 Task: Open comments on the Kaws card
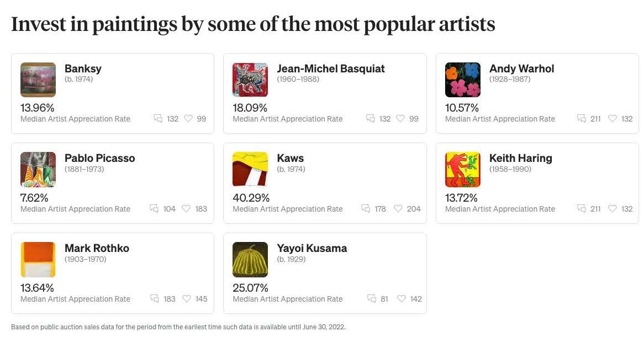[x=366, y=208]
